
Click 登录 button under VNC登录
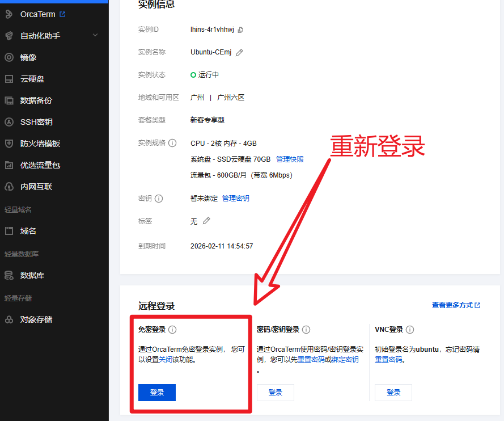[x=393, y=392]
